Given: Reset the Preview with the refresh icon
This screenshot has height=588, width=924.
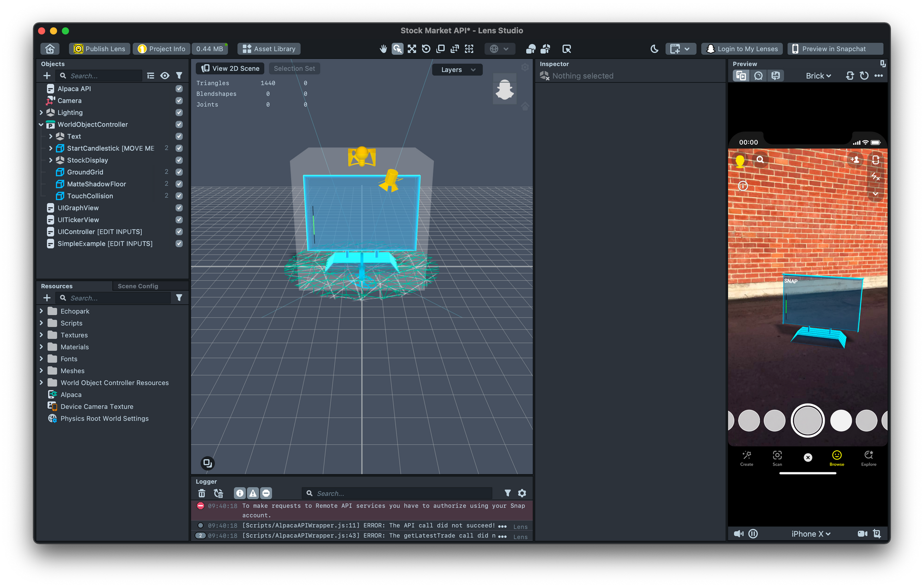Looking at the screenshot, I should click(x=864, y=75).
